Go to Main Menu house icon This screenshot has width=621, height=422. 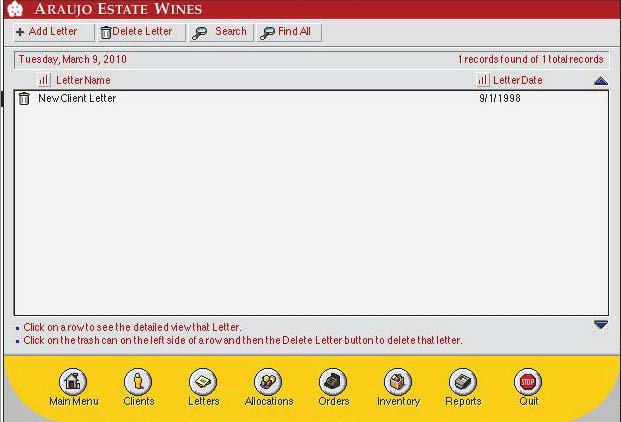tap(73, 382)
